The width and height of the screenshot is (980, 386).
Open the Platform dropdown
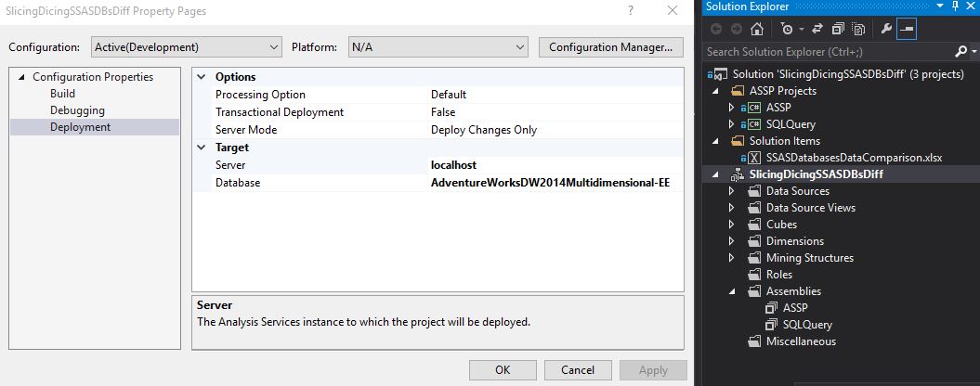click(x=438, y=46)
